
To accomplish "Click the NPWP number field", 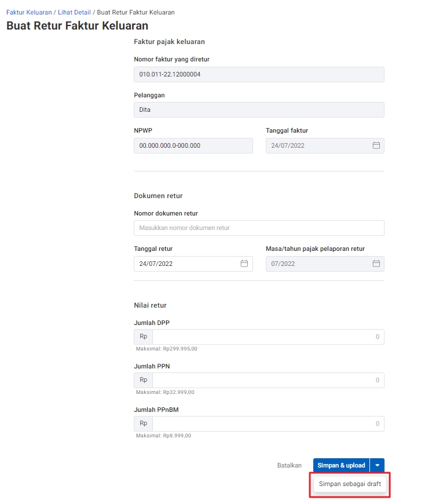I will [193, 145].
